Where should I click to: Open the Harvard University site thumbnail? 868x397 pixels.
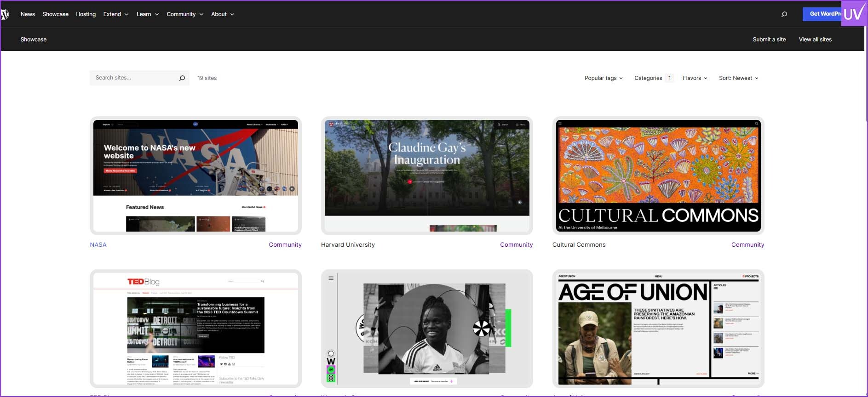pyautogui.click(x=427, y=176)
